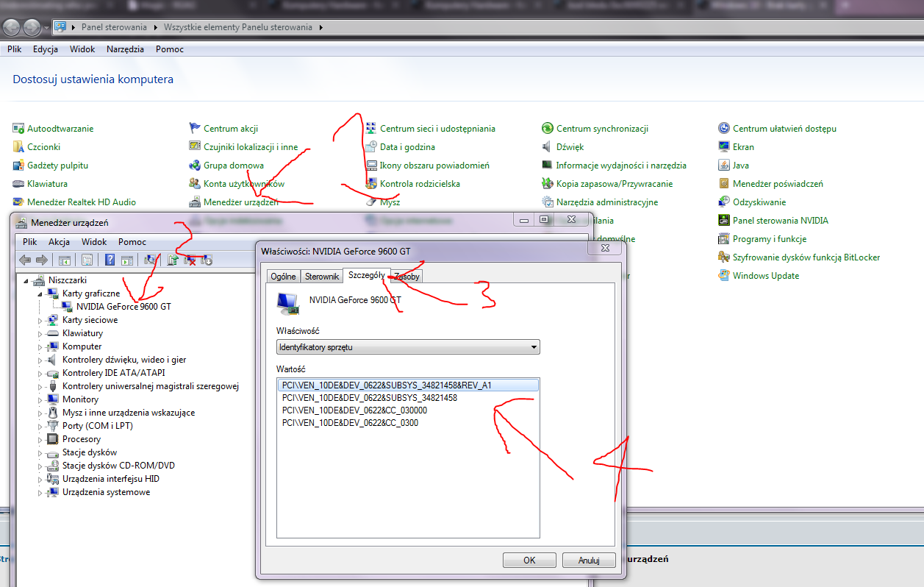Click the Panel sterowania NVIDIA icon

[724, 221]
